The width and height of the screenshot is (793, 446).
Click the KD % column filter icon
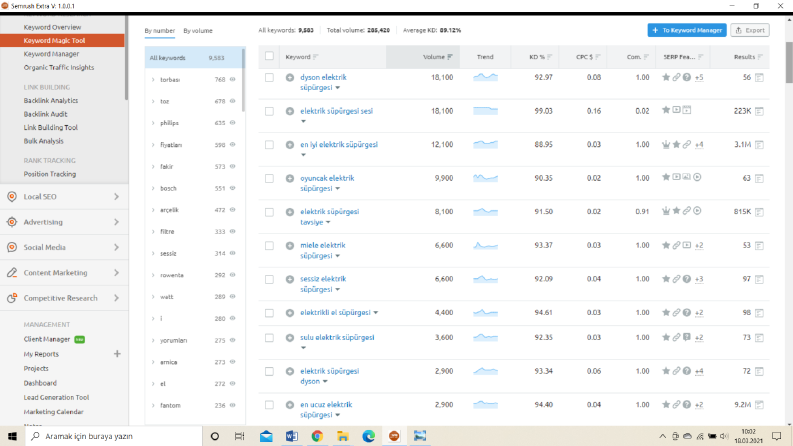pos(550,57)
